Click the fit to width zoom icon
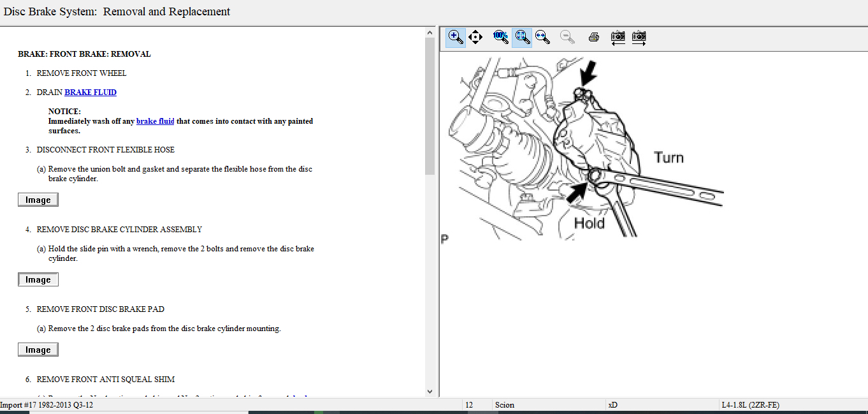The image size is (868, 414). point(543,37)
